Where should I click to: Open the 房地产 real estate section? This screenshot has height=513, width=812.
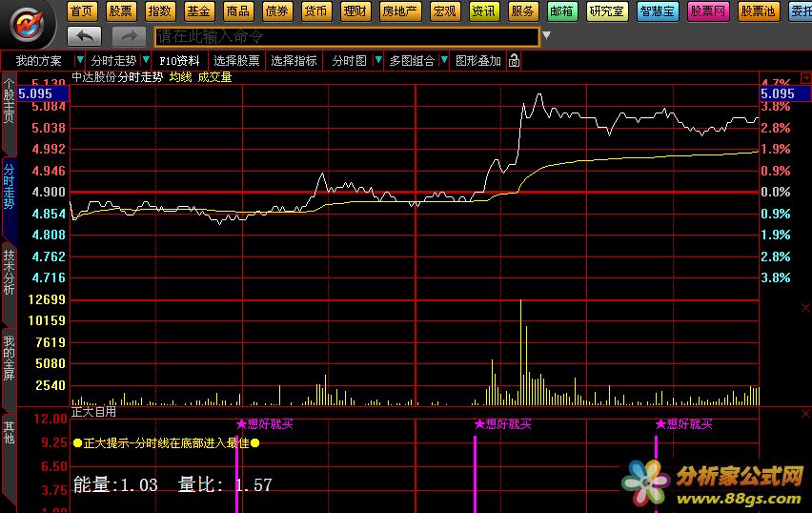point(399,11)
